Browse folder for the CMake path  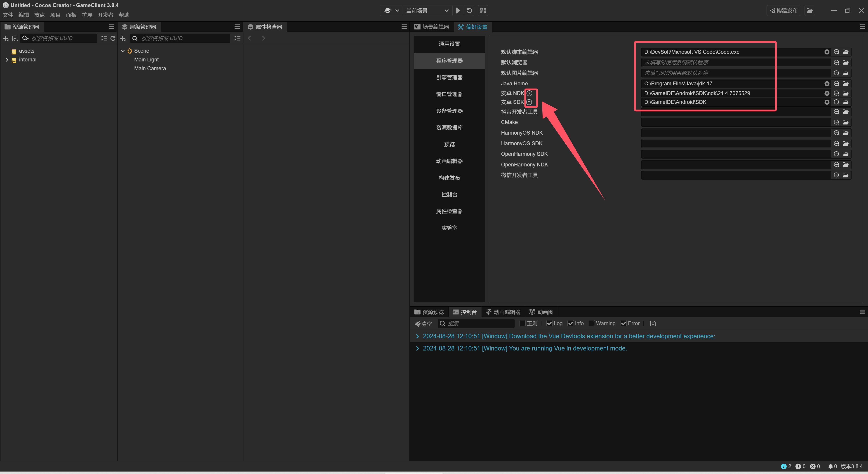(x=845, y=122)
